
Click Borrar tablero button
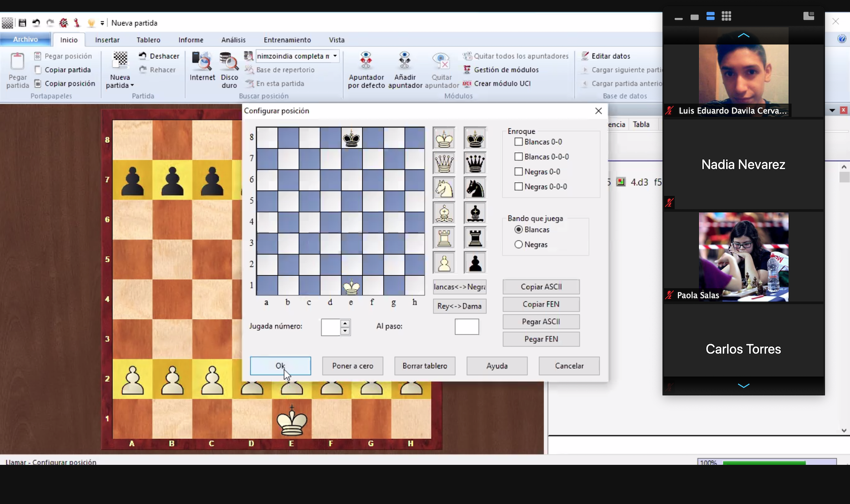click(x=425, y=366)
